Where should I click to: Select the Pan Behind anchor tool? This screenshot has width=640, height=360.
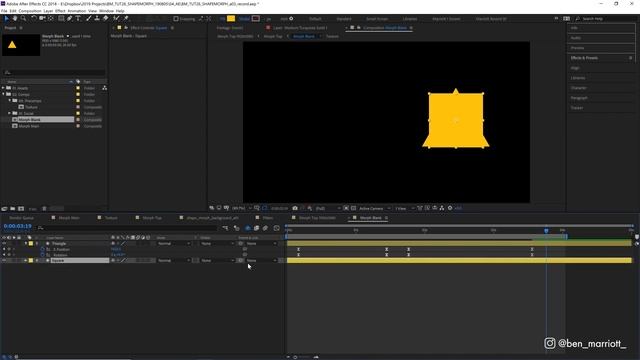51,18
